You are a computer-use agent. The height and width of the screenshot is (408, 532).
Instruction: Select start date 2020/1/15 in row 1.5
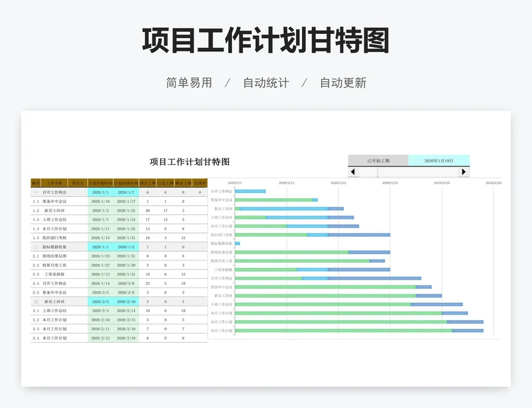(x=100, y=238)
